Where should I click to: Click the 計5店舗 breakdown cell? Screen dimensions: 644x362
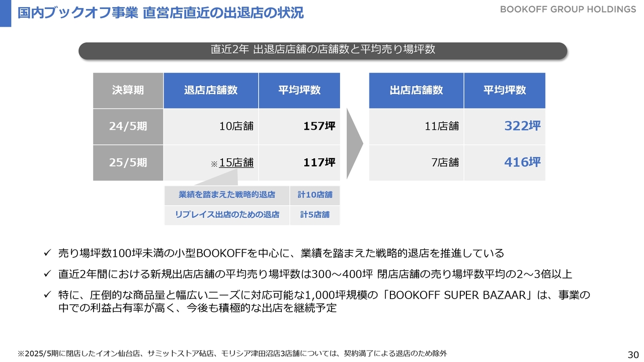315,215
